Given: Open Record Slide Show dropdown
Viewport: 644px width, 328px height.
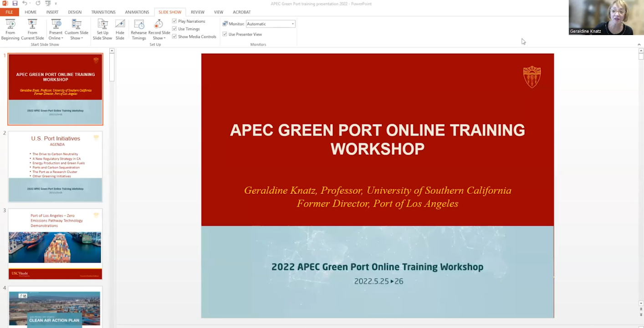Looking at the screenshot, I should pyautogui.click(x=159, y=30).
